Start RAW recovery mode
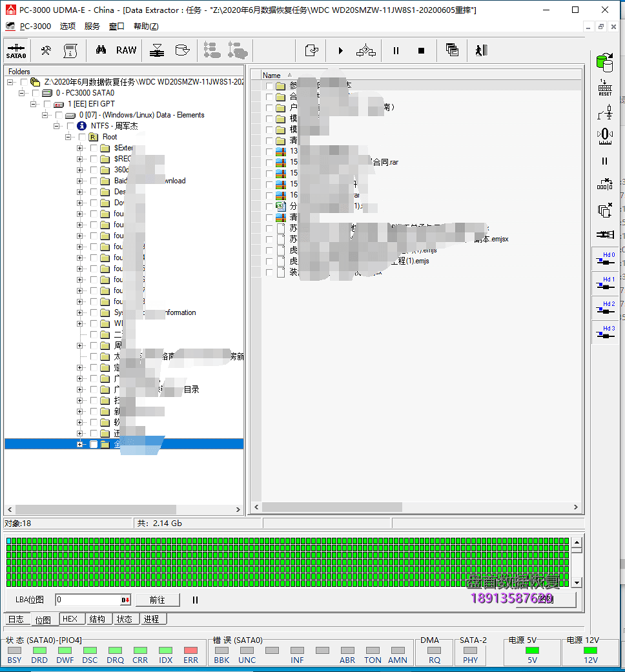Viewport: 625px width, 672px height. [x=126, y=50]
